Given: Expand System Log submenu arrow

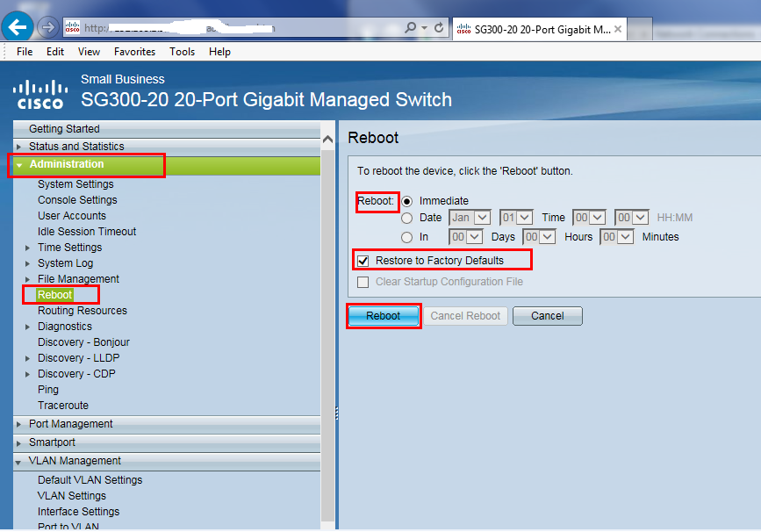Looking at the screenshot, I should click(x=28, y=263).
